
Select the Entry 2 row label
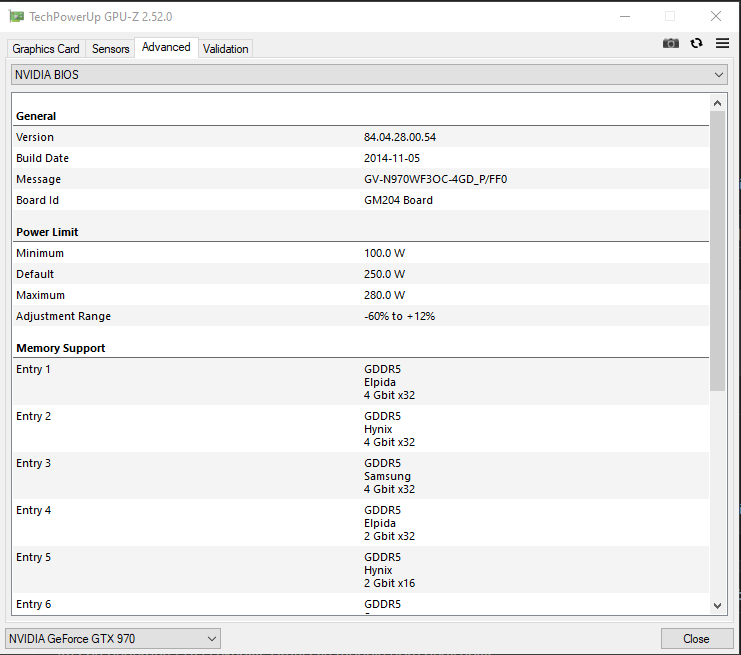pos(33,416)
